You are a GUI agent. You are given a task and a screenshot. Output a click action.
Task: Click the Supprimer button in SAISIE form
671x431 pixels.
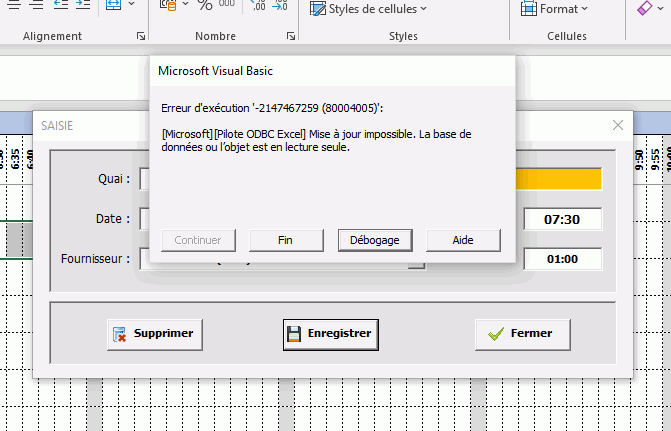pyautogui.click(x=155, y=334)
